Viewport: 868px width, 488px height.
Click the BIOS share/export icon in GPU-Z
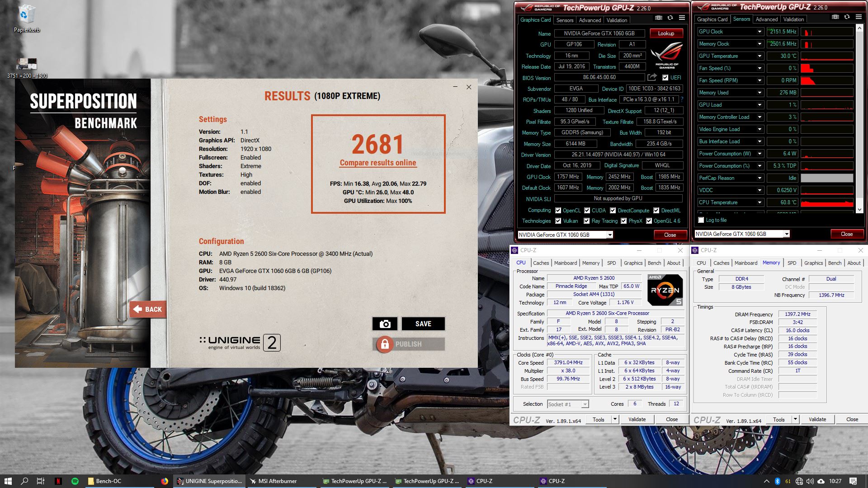pyautogui.click(x=652, y=77)
